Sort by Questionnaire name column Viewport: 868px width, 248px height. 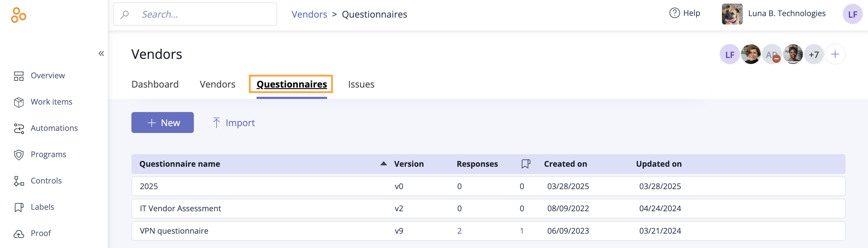(x=180, y=164)
